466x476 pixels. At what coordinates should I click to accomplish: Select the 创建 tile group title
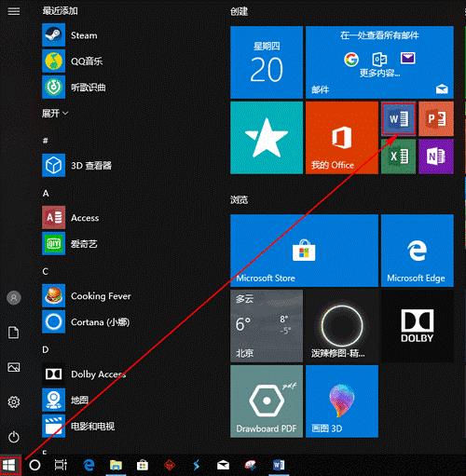point(239,11)
